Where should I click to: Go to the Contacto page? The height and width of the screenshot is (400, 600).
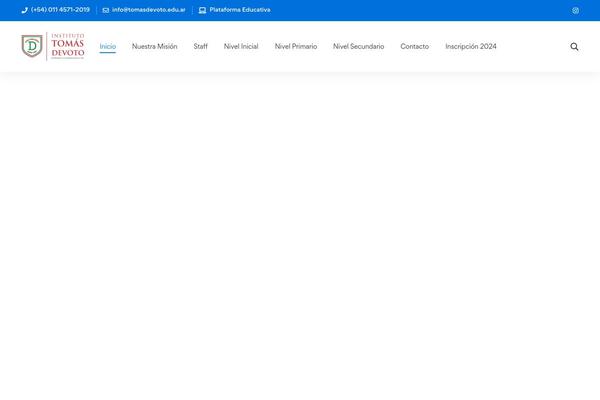tap(414, 46)
